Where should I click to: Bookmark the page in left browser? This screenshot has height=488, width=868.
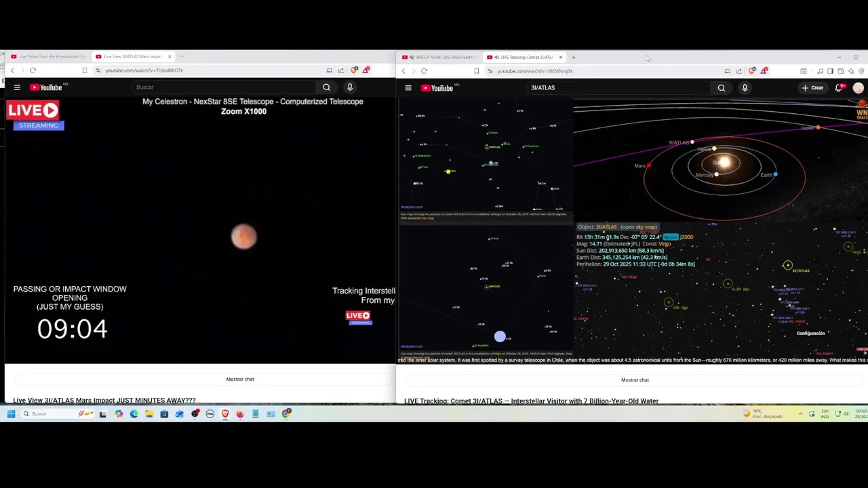(85, 70)
